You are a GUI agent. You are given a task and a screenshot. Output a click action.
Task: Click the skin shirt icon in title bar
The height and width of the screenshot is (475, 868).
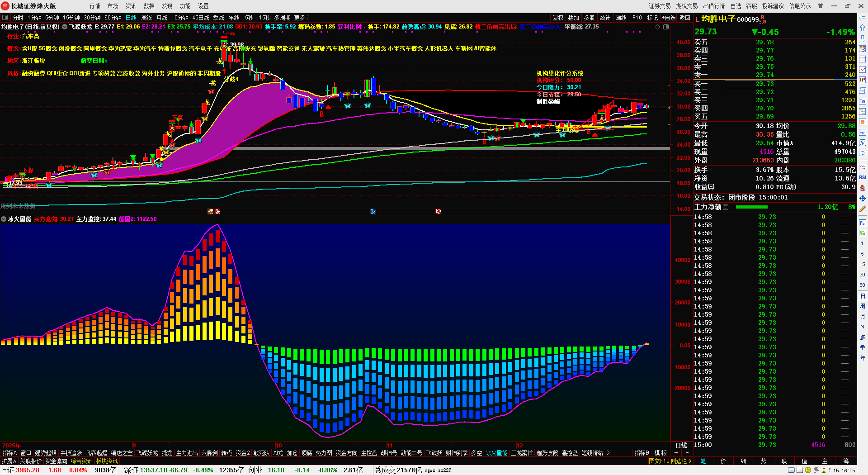821,6
